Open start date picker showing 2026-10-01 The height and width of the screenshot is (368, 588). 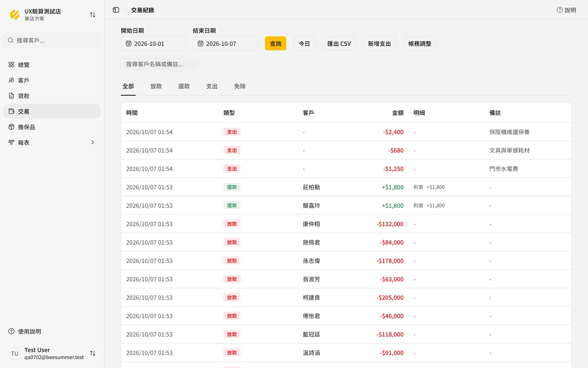click(x=154, y=43)
